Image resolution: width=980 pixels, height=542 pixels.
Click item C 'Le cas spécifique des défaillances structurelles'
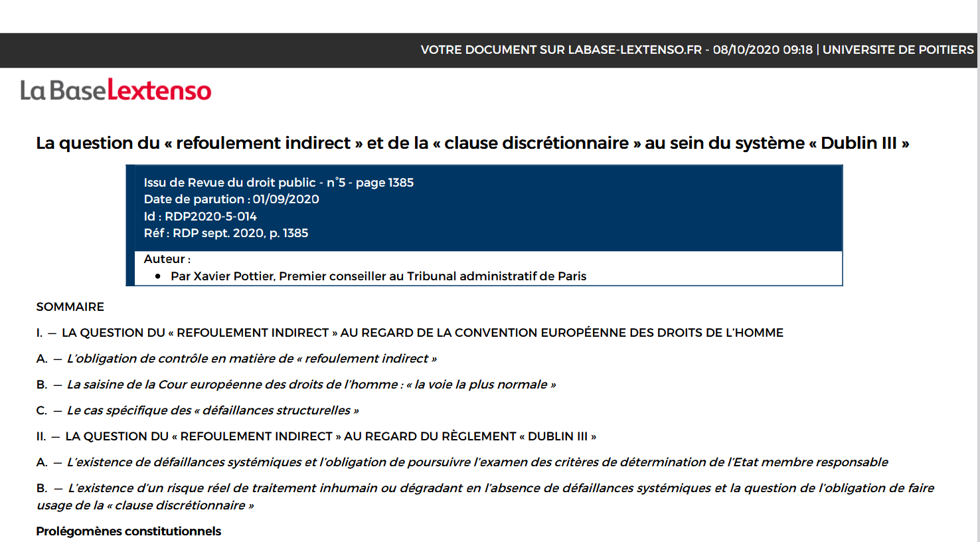pos(197,410)
